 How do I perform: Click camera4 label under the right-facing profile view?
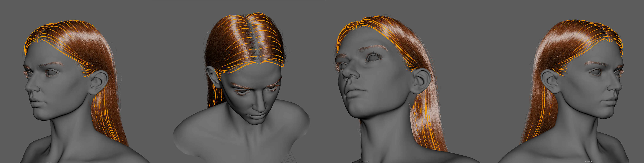588,162
